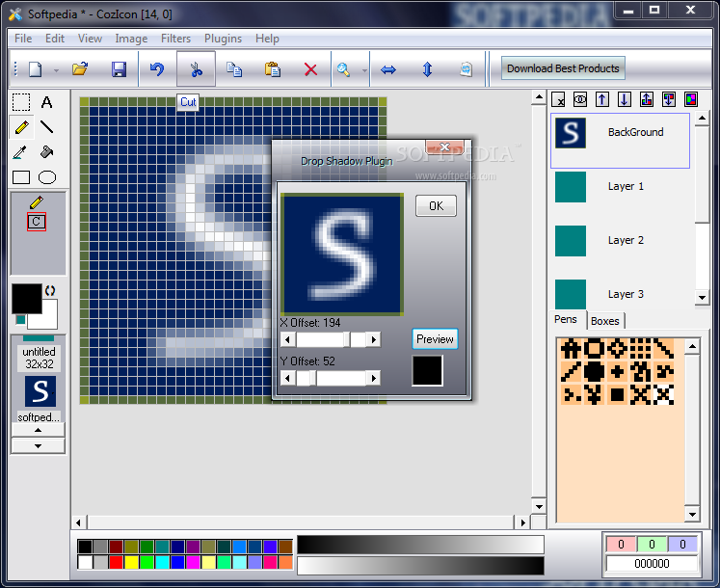Screen dimensions: 720x588
Task: Increase X Offset with right arrow
Action: (373, 340)
